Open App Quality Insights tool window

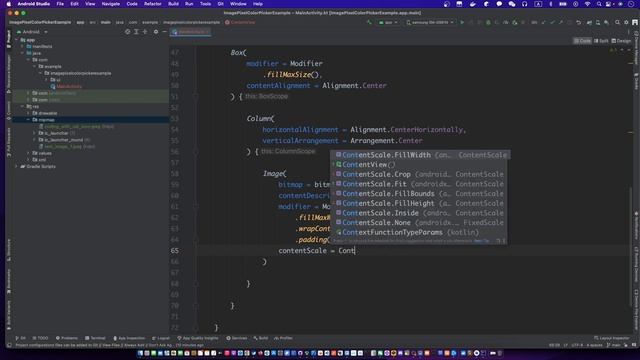click(198, 338)
